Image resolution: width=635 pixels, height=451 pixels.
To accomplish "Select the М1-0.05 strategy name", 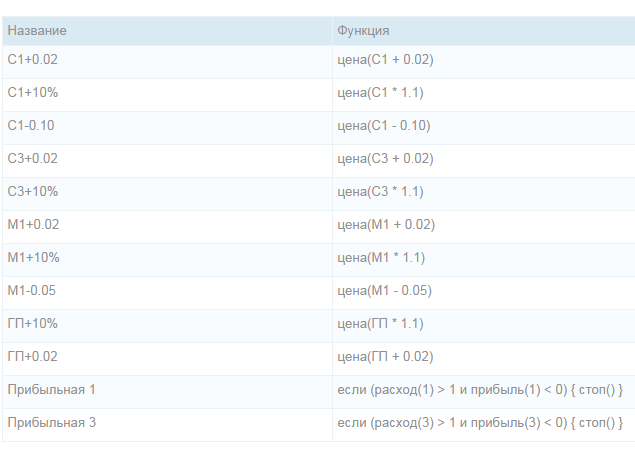I will 32,290.
